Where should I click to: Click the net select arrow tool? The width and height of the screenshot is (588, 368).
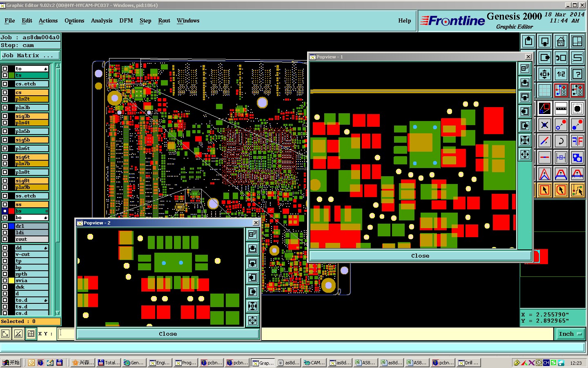(x=577, y=190)
